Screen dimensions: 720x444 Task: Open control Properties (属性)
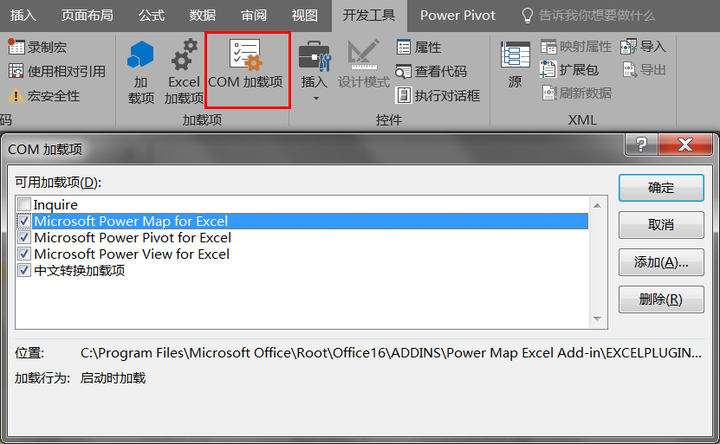pyautogui.click(x=418, y=47)
